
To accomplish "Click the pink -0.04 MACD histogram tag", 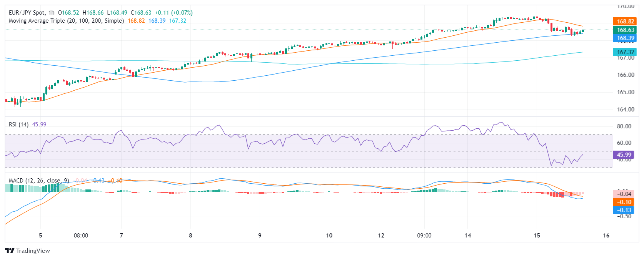I will tap(624, 194).
